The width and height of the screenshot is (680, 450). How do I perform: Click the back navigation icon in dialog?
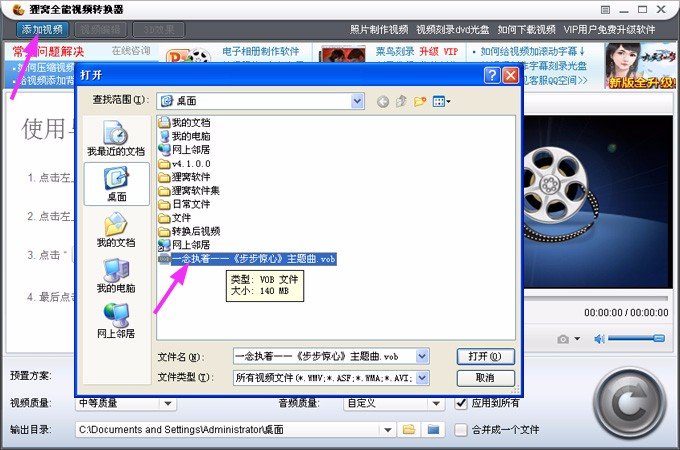tap(382, 101)
